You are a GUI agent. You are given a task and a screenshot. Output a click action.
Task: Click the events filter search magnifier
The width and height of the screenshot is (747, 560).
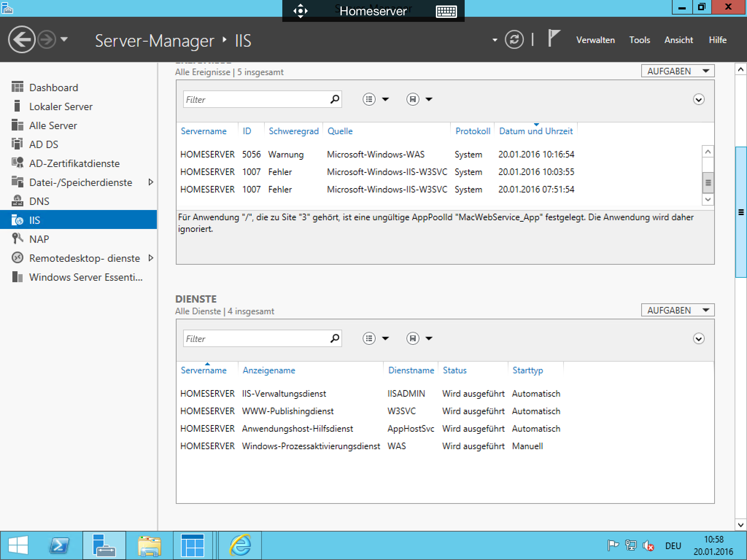(334, 99)
